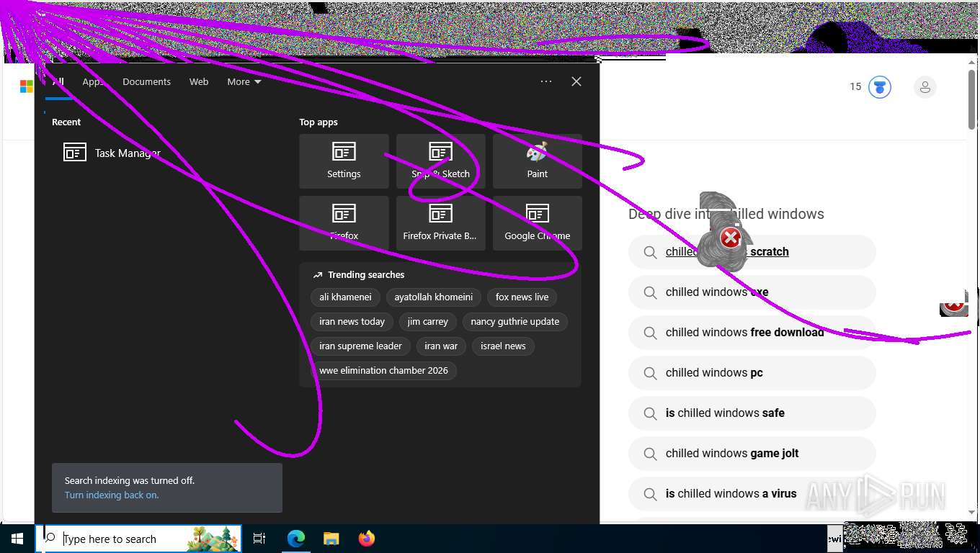Search trending topic jim carrey
The image size is (980, 553).
click(x=427, y=322)
